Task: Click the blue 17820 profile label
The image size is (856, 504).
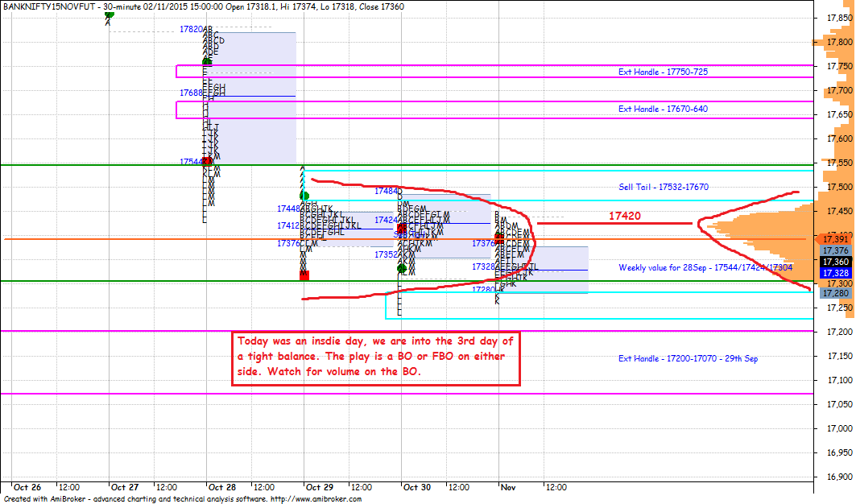Action: click(191, 29)
